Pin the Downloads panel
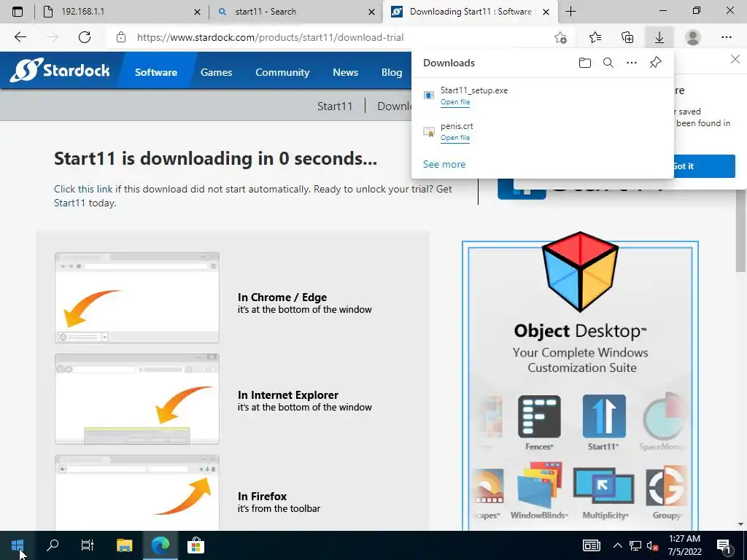This screenshot has height=560, width=747. pos(656,63)
